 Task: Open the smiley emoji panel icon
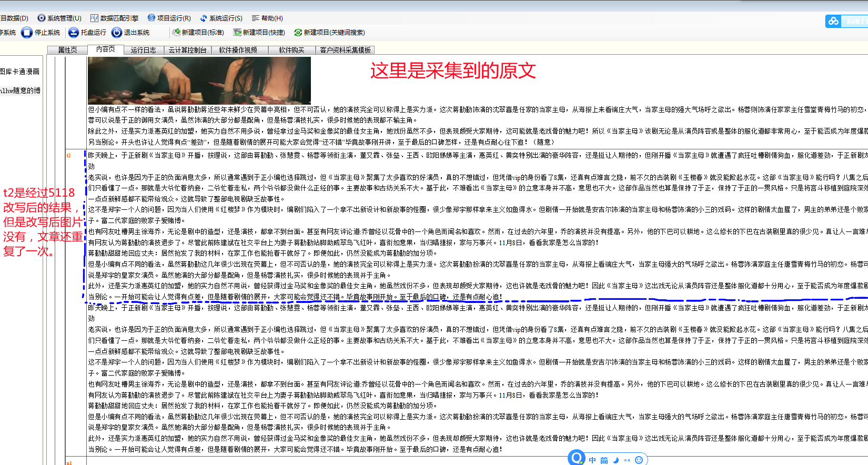pyautogui.click(x=639, y=460)
